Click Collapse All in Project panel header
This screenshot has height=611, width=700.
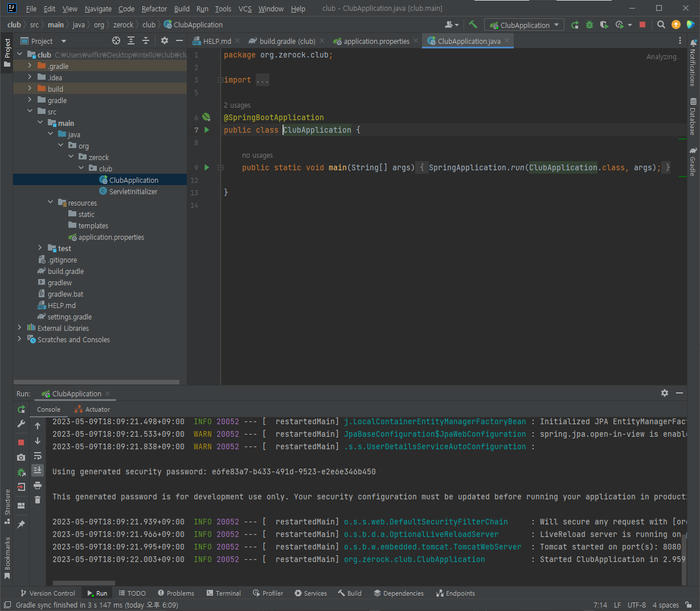point(146,40)
